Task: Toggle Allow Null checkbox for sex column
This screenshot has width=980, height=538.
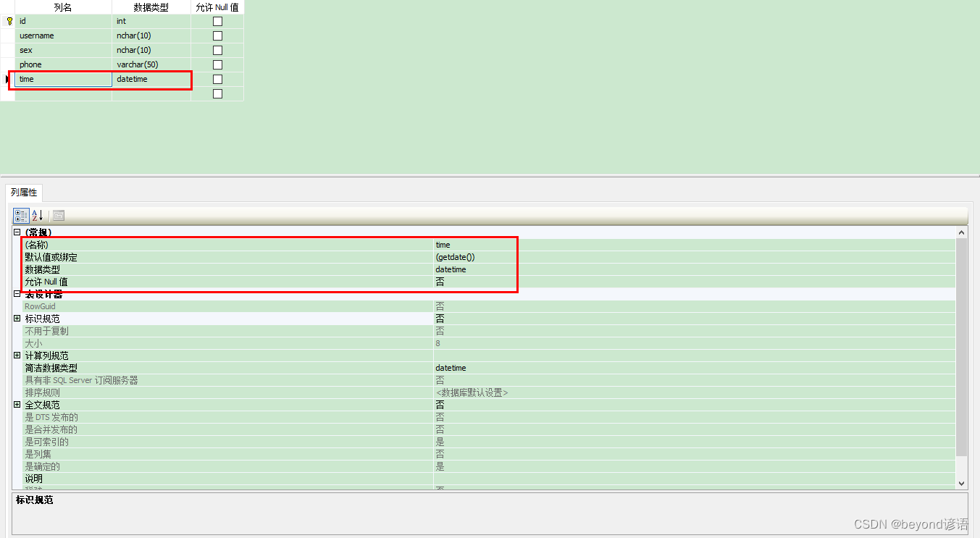Action: [x=217, y=50]
